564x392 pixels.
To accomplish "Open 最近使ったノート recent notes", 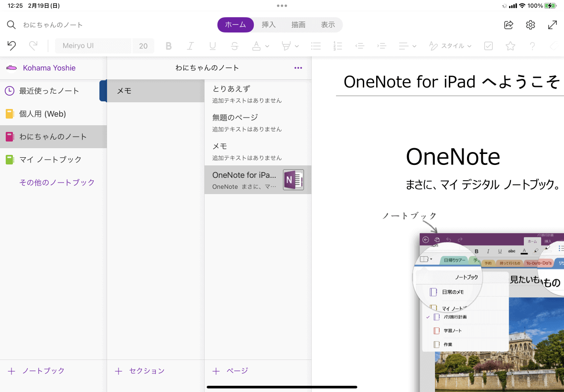I will [x=53, y=91].
